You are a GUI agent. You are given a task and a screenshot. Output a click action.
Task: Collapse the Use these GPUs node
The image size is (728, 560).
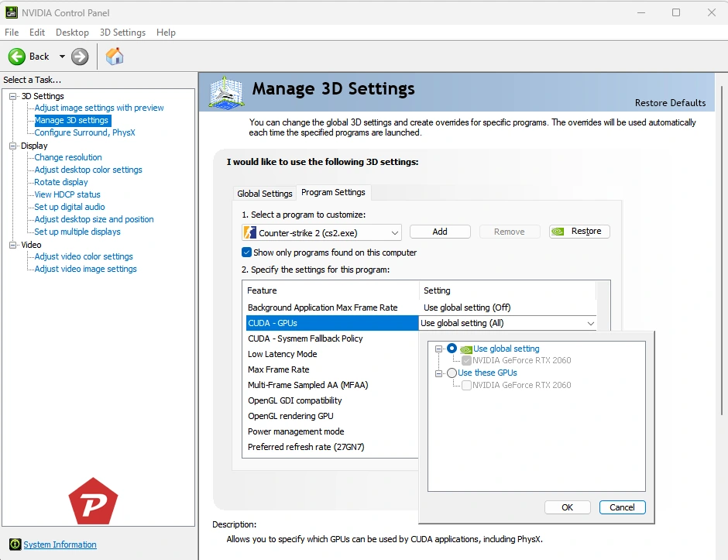coord(438,373)
